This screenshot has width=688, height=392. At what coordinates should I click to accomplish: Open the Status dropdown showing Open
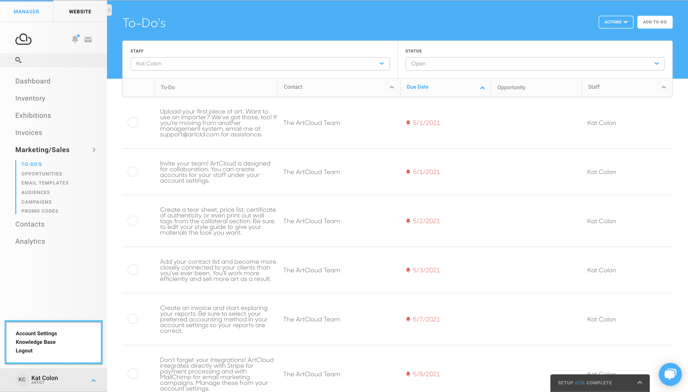pos(534,64)
